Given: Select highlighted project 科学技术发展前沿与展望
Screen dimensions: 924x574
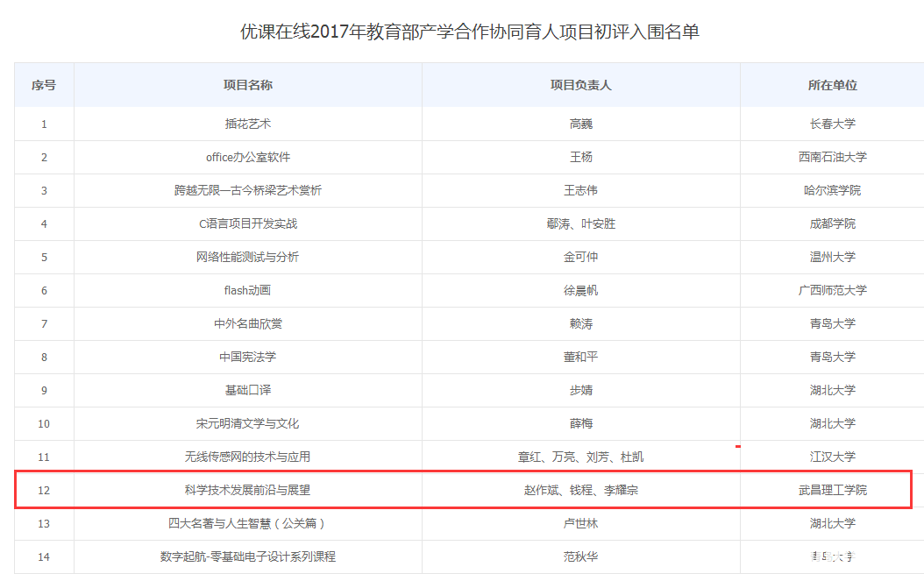Looking at the screenshot, I should (x=248, y=490).
